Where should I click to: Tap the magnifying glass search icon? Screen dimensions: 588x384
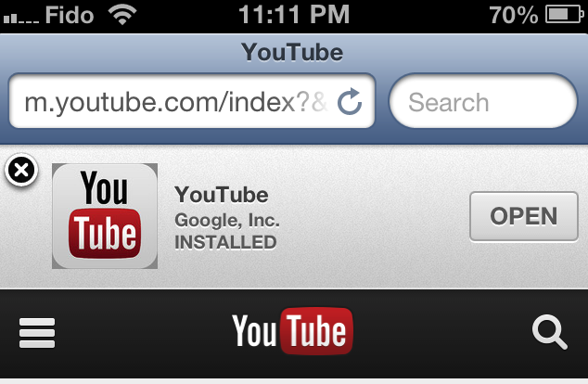(549, 332)
